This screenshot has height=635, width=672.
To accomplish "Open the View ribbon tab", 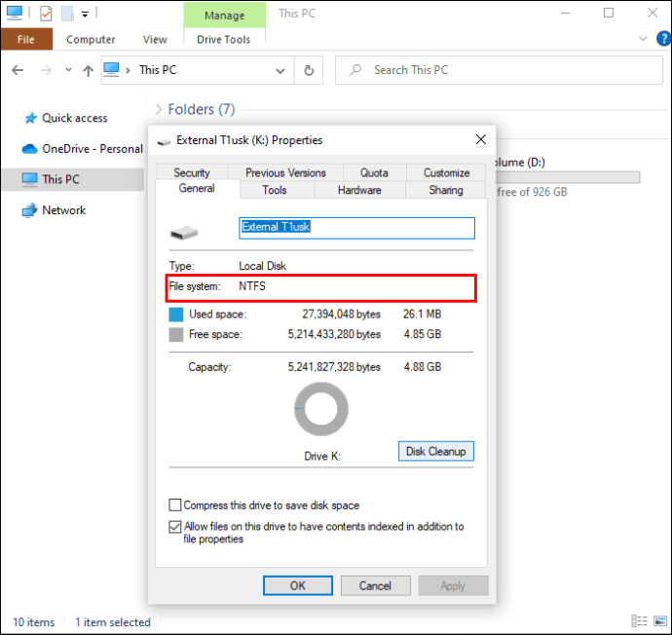I will tap(155, 39).
